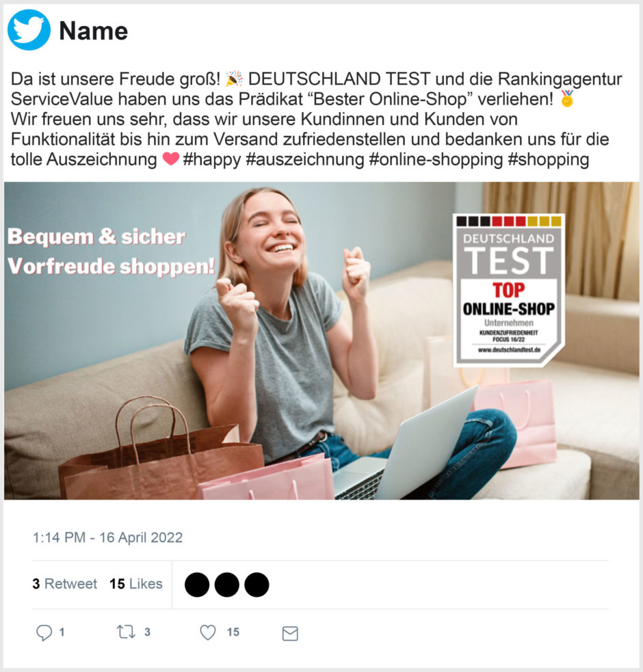Click the Twitter bird profile avatar
This screenshot has height=672, width=643.
[29, 30]
